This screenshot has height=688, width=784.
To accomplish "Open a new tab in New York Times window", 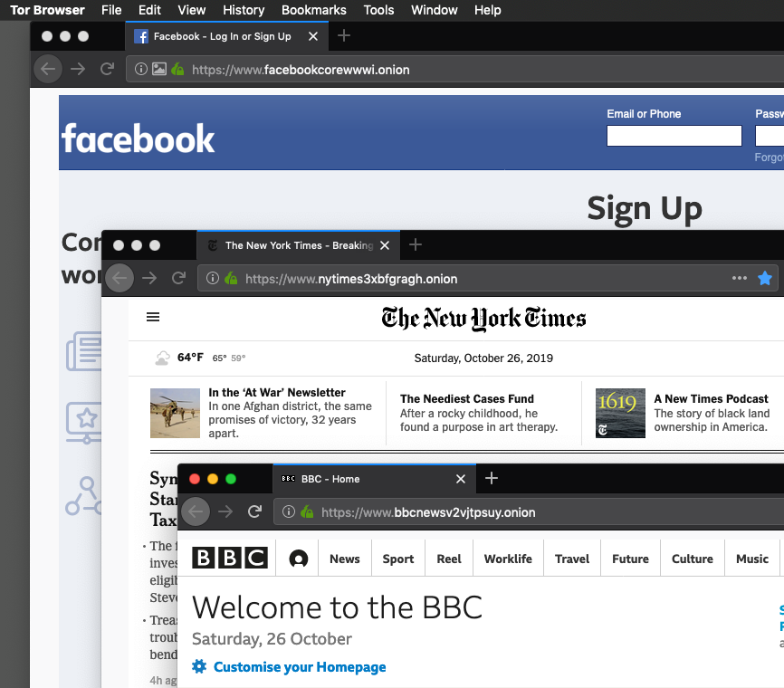I will (x=415, y=244).
